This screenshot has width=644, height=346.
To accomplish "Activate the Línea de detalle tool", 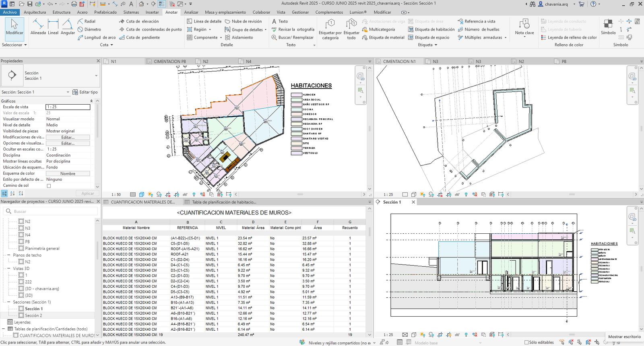I will (204, 21).
